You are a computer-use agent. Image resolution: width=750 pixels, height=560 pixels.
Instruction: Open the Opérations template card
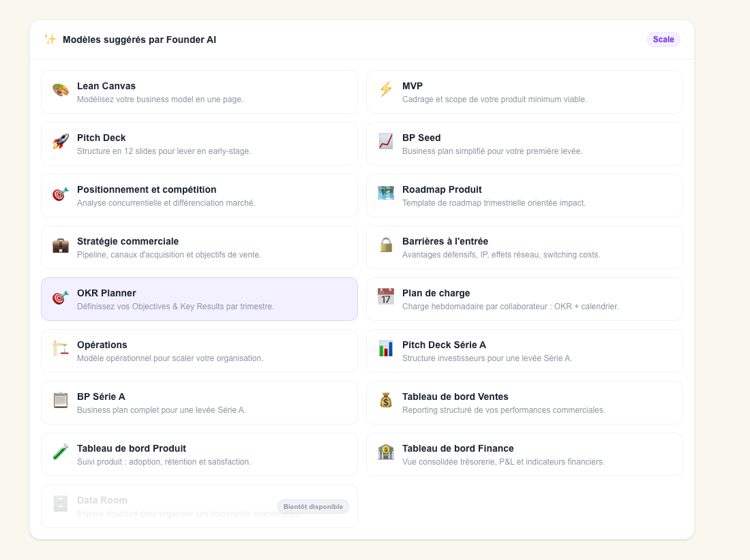pos(200,351)
